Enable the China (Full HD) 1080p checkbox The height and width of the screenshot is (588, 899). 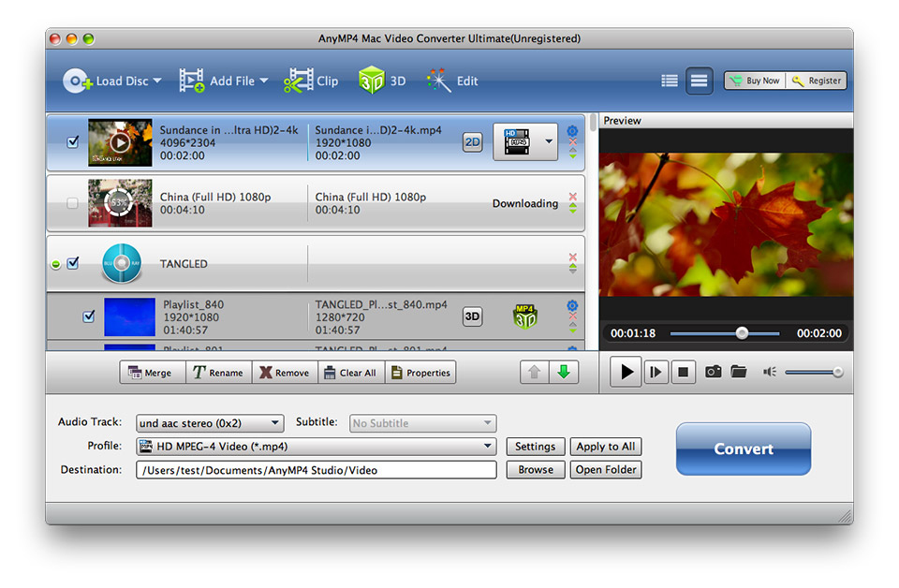pos(73,203)
